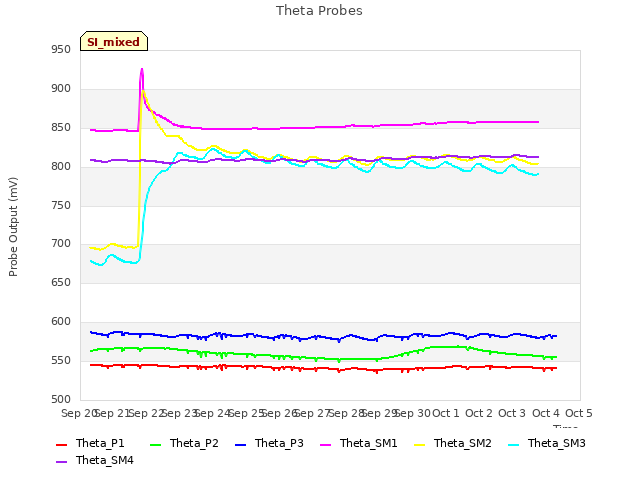Toggle Theta_SM2 series in legend

click(x=453, y=443)
